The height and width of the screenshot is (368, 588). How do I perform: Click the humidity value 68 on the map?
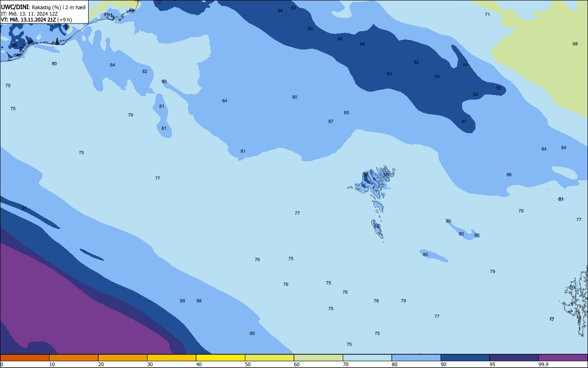click(575, 44)
